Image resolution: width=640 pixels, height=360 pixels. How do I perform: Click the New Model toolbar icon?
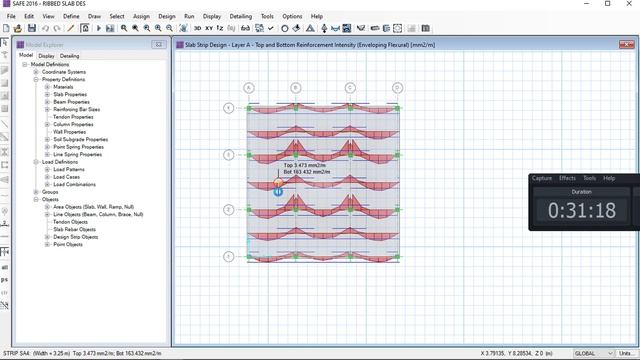6,28
